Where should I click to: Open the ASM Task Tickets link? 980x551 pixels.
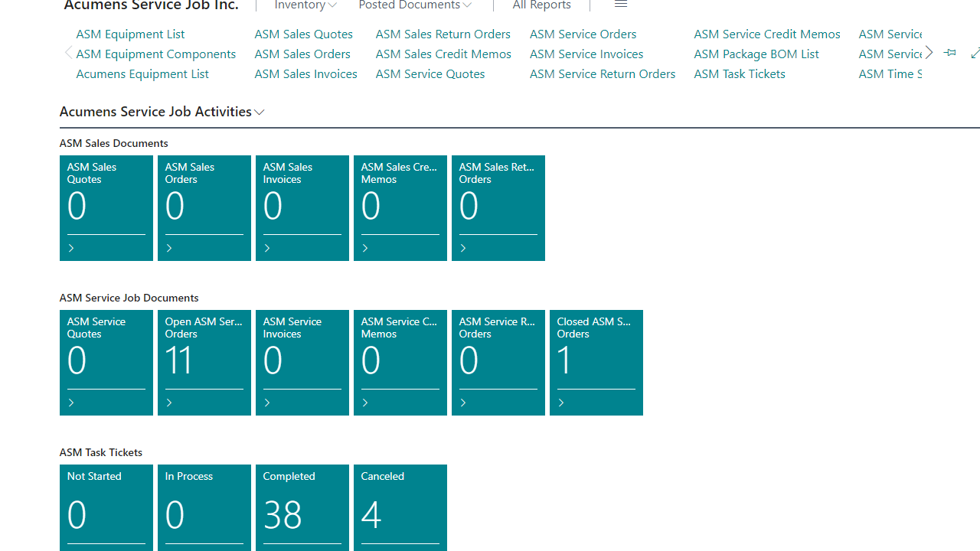tap(739, 73)
